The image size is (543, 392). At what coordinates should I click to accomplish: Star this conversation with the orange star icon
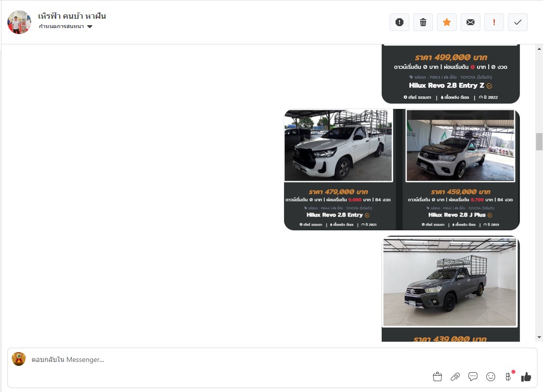(447, 22)
